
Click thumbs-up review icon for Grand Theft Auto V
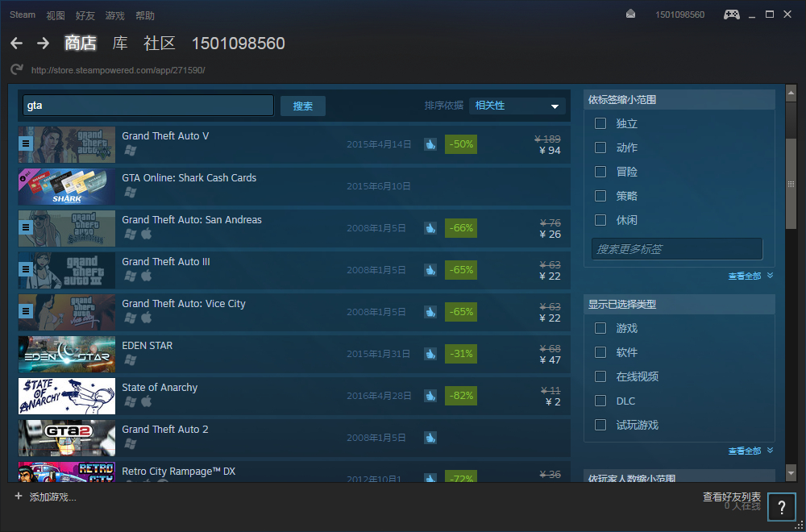(430, 144)
